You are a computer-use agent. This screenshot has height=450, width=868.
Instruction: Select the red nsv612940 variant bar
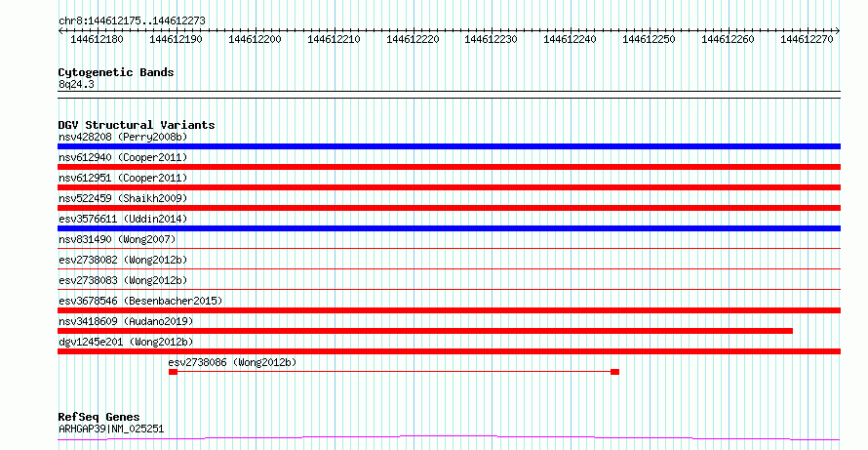click(449, 167)
